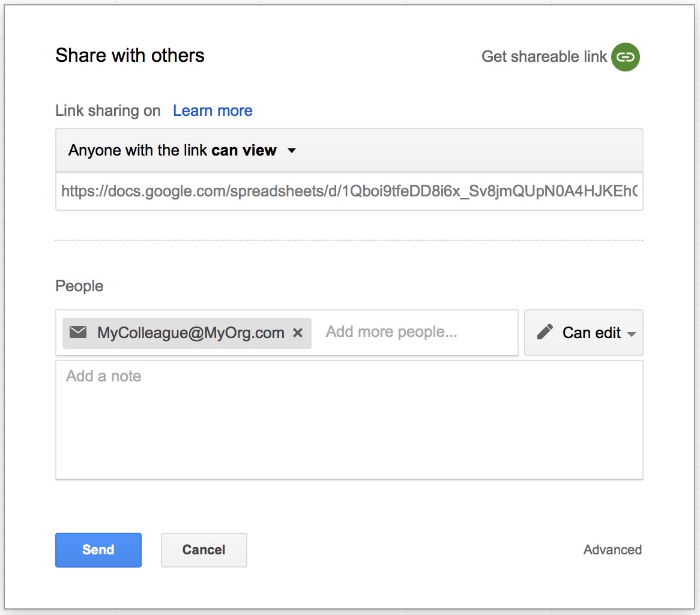Cancel the sharing dialog
The image size is (700, 615).
click(x=204, y=550)
